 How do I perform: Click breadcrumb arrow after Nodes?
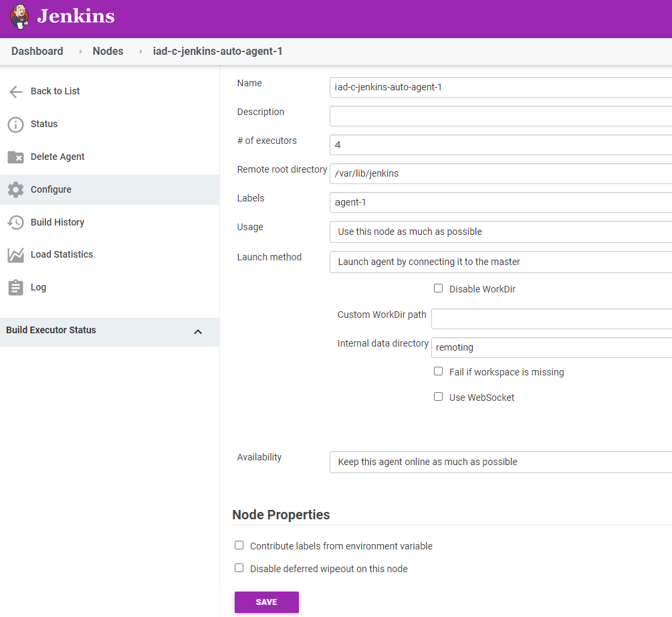pos(140,52)
